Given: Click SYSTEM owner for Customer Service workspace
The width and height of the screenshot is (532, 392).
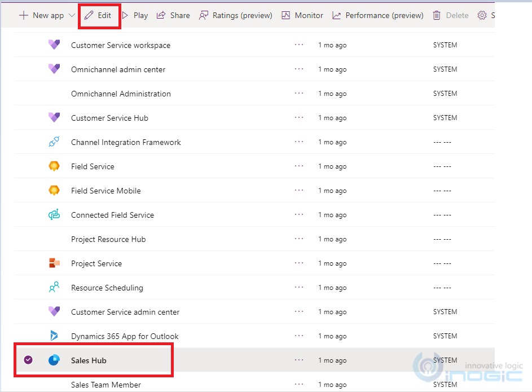Looking at the screenshot, I should click(x=445, y=45).
